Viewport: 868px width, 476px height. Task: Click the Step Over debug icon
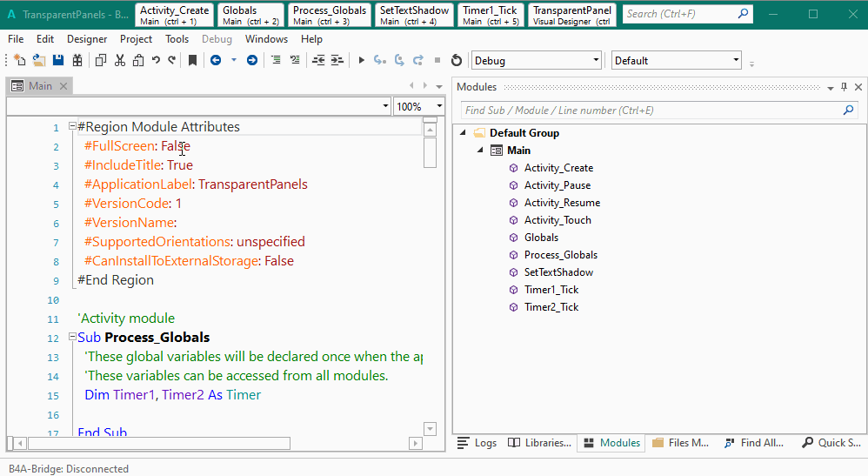pyautogui.click(x=399, y=60)
